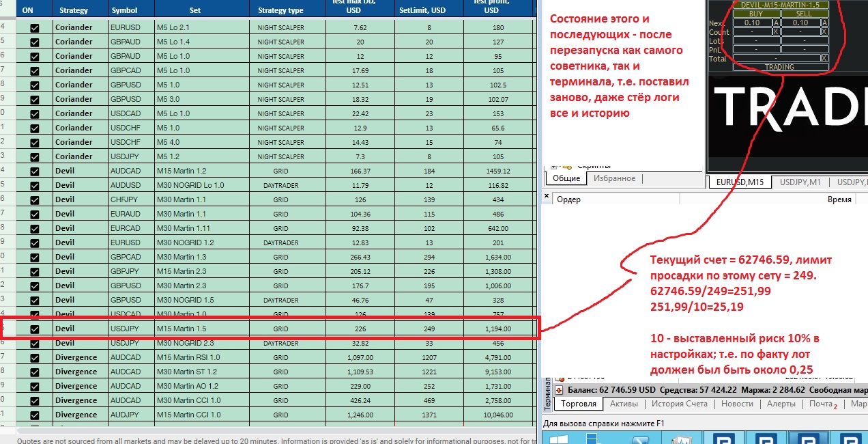Click the balance row icon in the terminal

558,390
